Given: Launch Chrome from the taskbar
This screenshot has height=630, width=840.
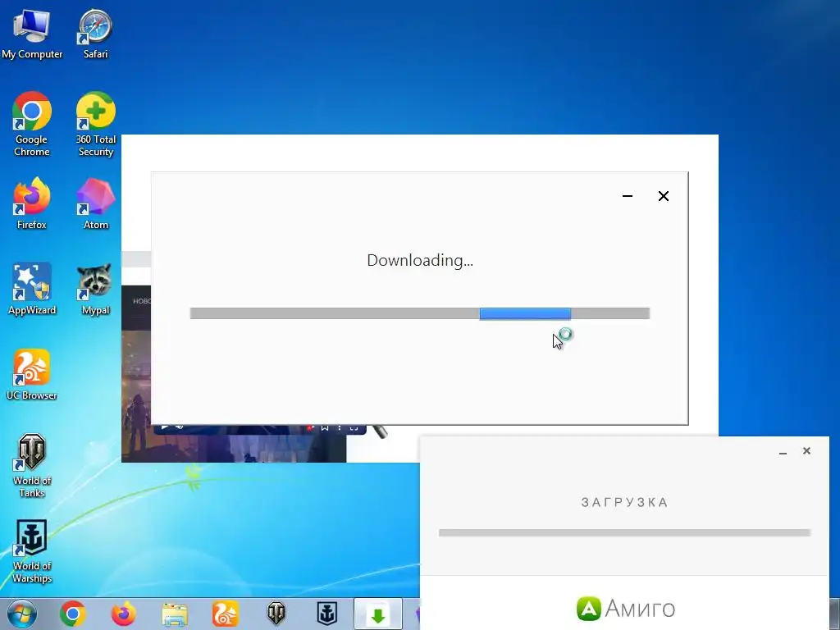Looking at the screenshot, I should click(x=73, y=614).
